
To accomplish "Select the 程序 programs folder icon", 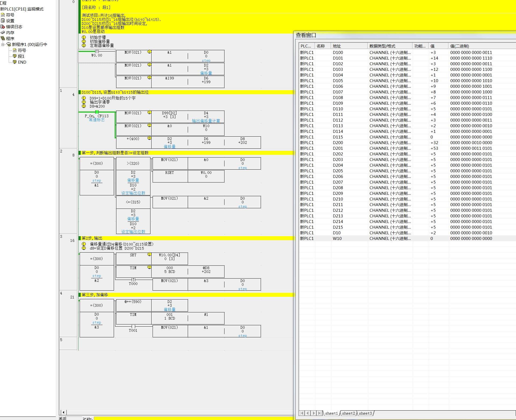I will (x=3, y=38).
